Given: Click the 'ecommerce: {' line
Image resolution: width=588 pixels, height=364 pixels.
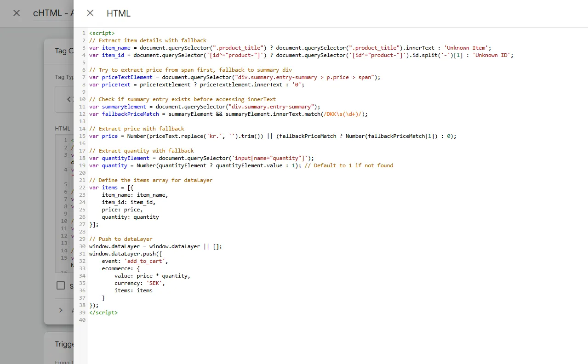Looking at the screenshot, I should (121, 268).
